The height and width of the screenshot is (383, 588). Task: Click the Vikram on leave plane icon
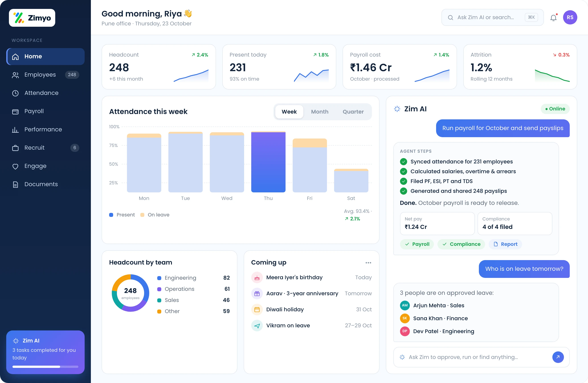(257, 326)
